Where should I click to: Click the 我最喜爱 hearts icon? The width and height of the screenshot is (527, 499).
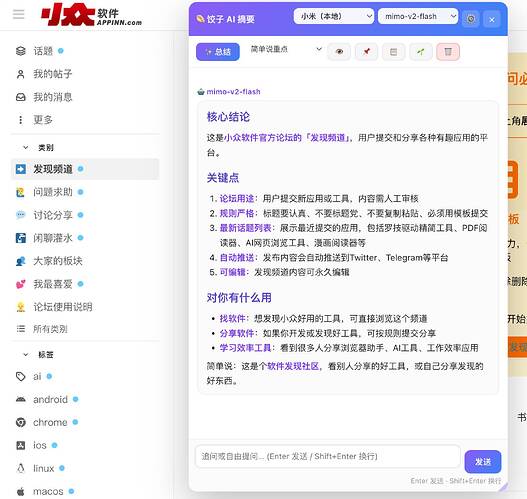point(21,284)
